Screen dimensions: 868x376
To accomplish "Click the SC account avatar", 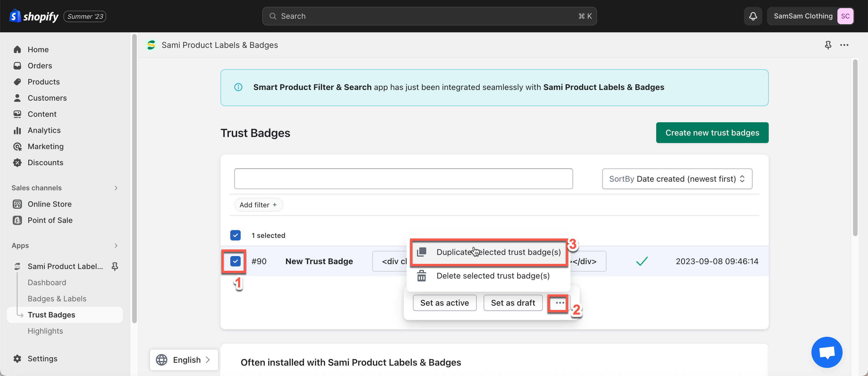I will pyautogui.click(x=845, y=16).
